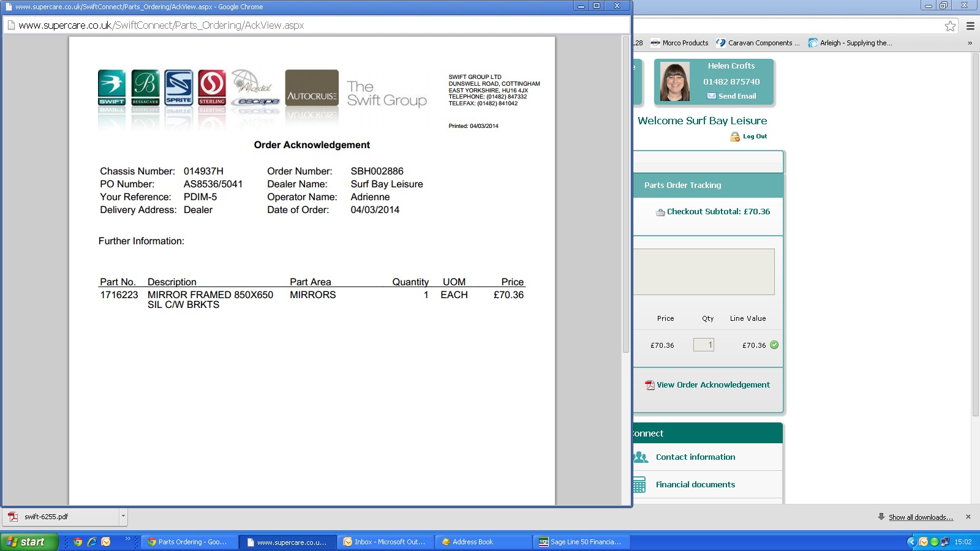This screenshot has width=980, height=551.
Task: Click the popup window address bar URL
Action: coord(161,26)
